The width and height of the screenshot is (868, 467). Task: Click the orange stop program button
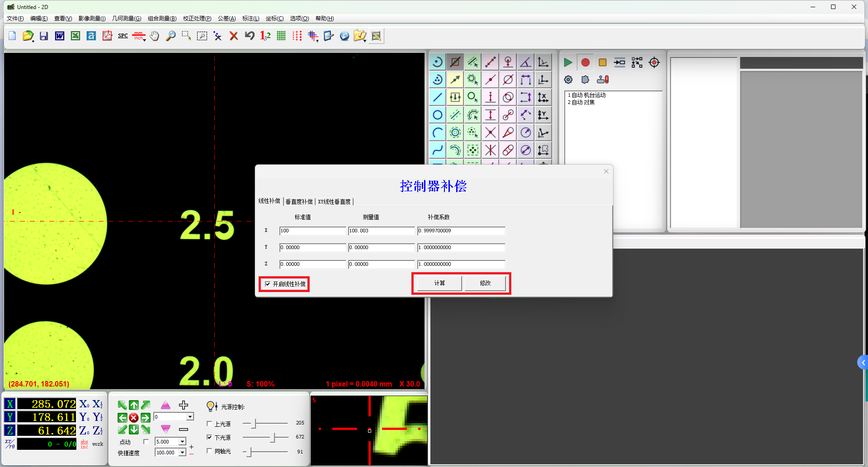coord(602,62)
